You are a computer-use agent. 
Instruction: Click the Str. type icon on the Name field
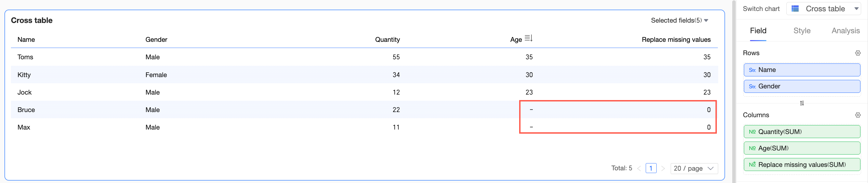(752, 70)
